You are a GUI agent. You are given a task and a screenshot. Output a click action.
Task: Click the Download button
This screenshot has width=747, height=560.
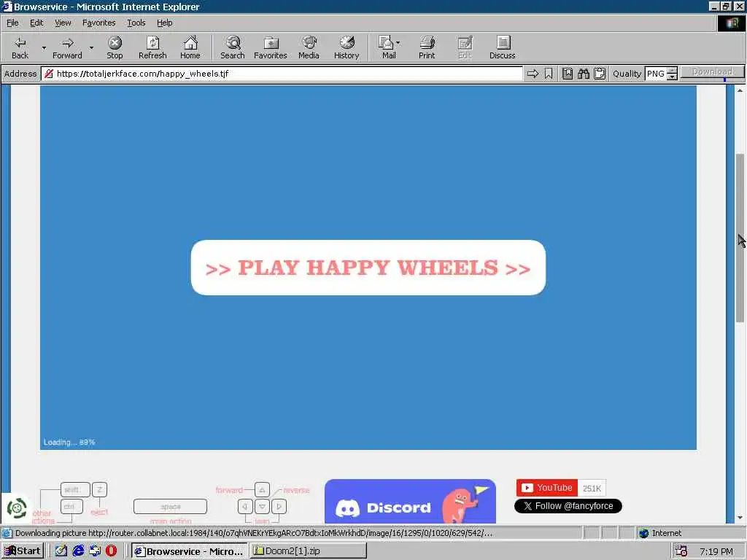point(712,72)
